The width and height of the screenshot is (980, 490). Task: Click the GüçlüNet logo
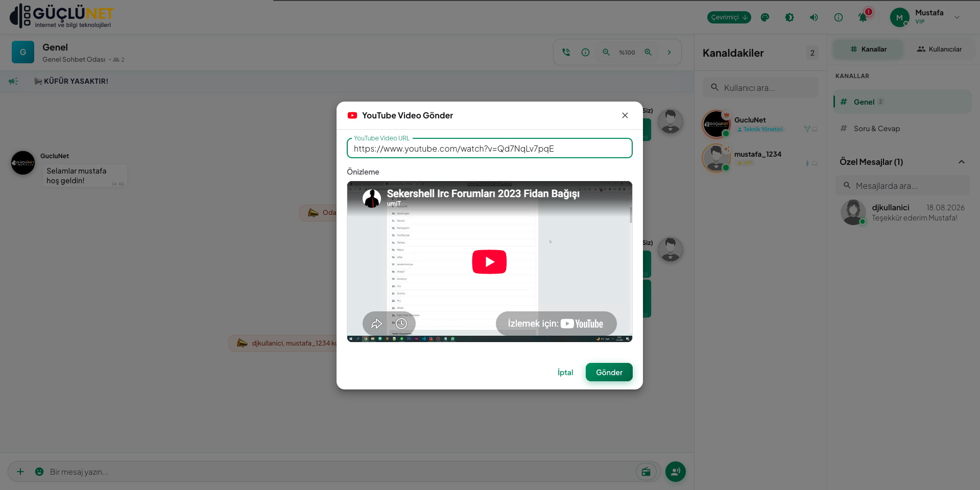(62, 16)
